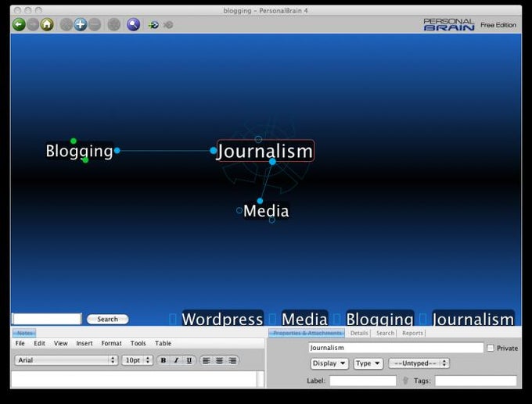Toggle underline formatting in notes toolbar
Viewport: 532px width, 404px height.
click(x=189, y=360)
